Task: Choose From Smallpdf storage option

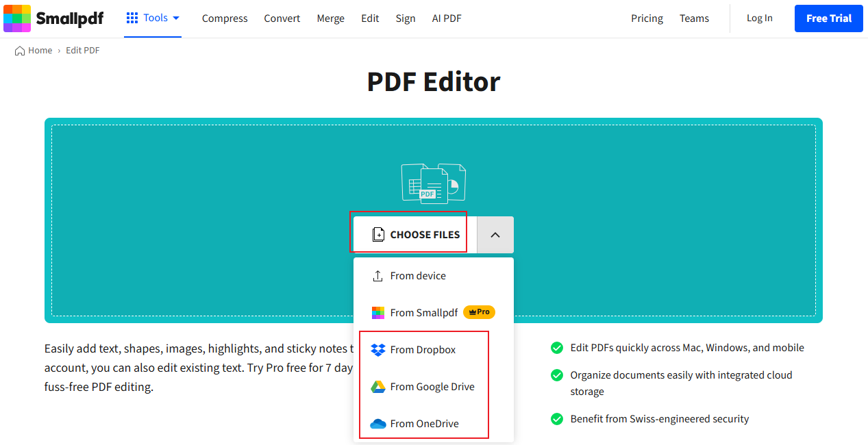Action: coord(423,311)
